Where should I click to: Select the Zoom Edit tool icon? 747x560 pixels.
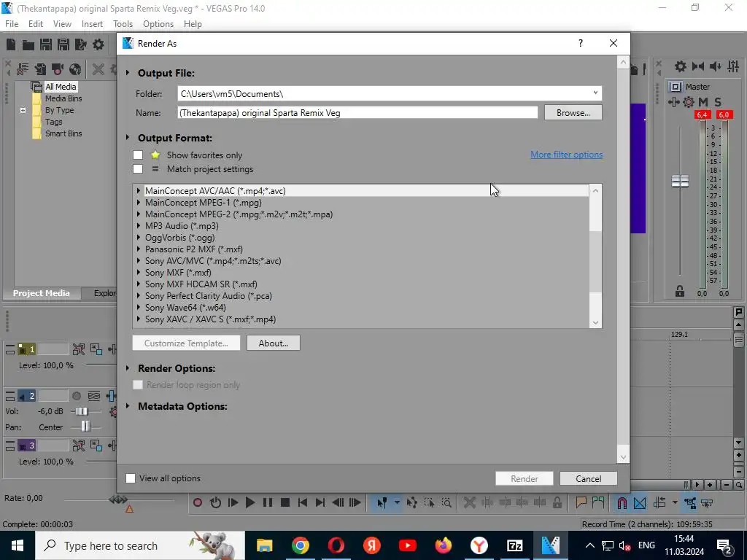[447, 502]
